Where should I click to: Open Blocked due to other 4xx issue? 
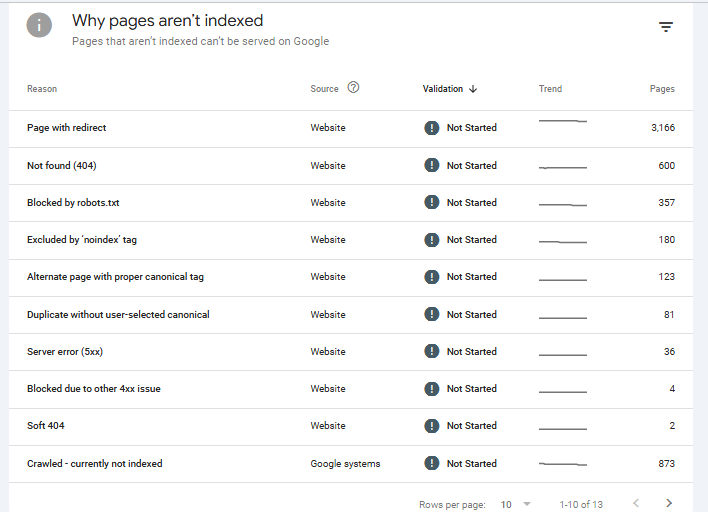tap(93, 389)
